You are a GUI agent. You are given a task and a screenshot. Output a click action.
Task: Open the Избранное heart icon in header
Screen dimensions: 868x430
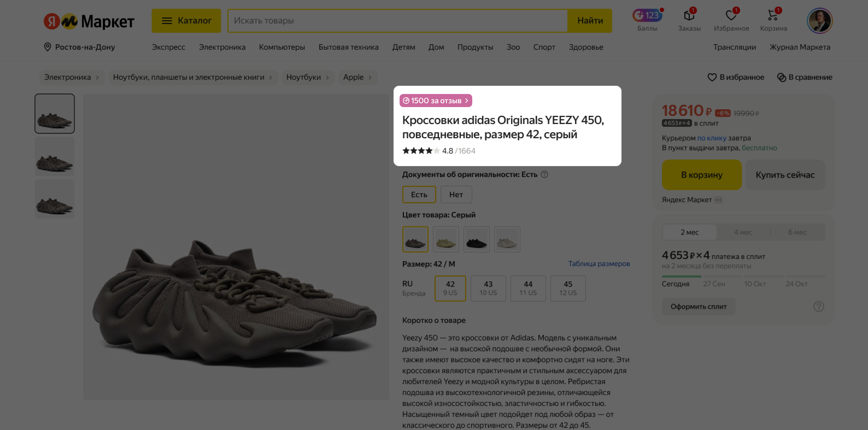[x=731, y=16]
